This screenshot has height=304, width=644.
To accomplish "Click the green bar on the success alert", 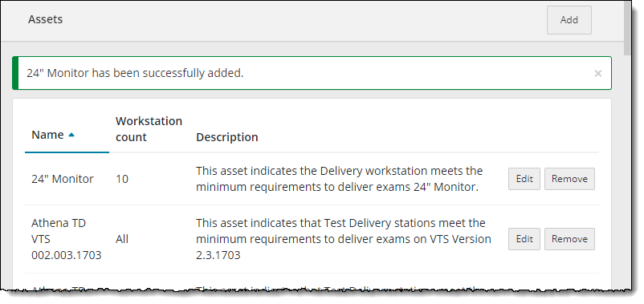I will [x=15, y=73].
